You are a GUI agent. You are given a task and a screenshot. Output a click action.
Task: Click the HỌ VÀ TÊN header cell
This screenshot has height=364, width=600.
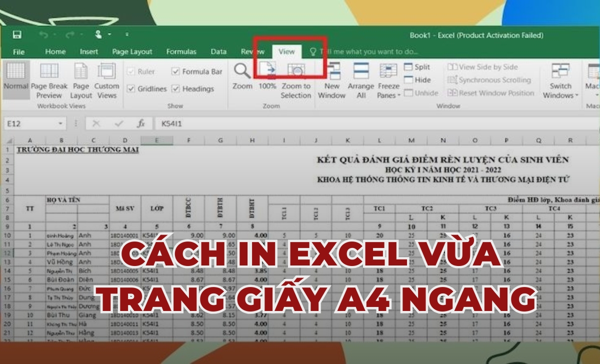point(77,199)
